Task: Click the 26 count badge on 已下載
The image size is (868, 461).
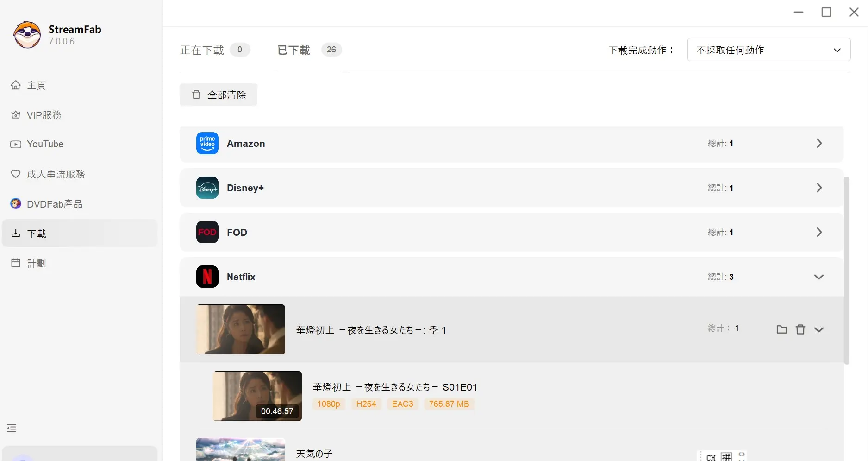Action: 331,50
